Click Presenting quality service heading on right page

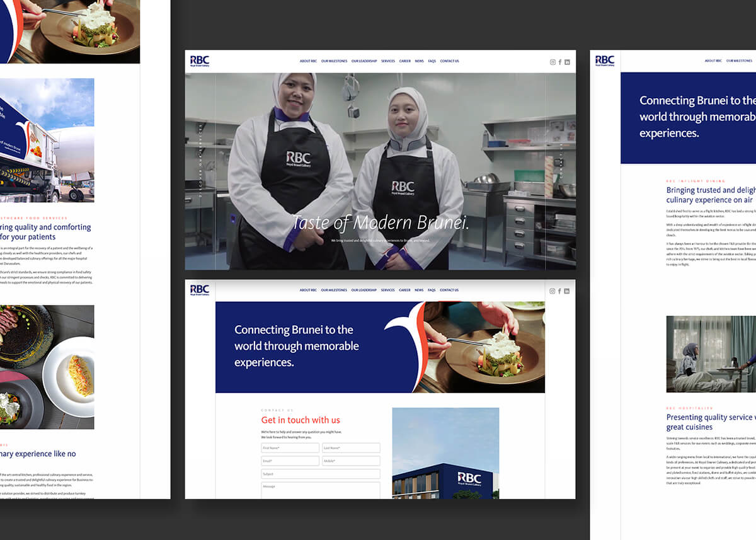click(711, 422)
